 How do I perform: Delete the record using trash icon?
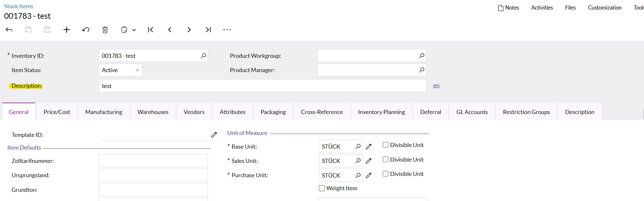point(105,30)
